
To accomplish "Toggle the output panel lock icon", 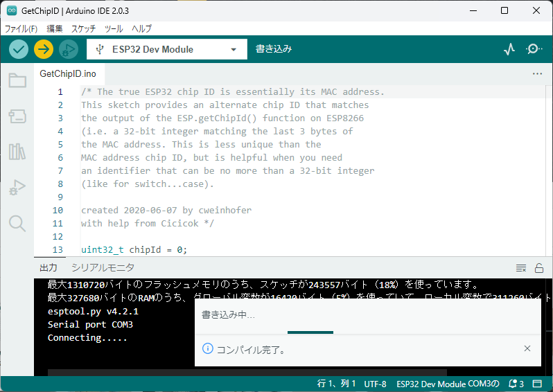I will point(539,268).
